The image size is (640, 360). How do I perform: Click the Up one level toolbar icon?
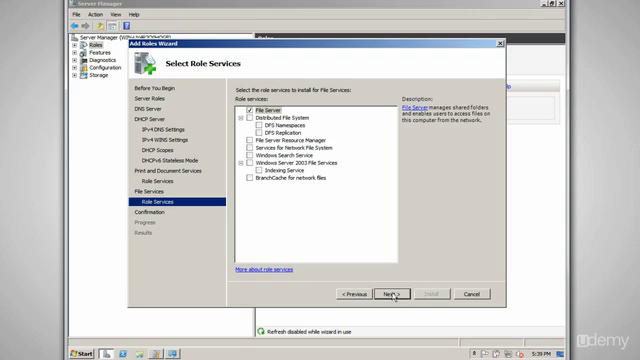(100, 26)
